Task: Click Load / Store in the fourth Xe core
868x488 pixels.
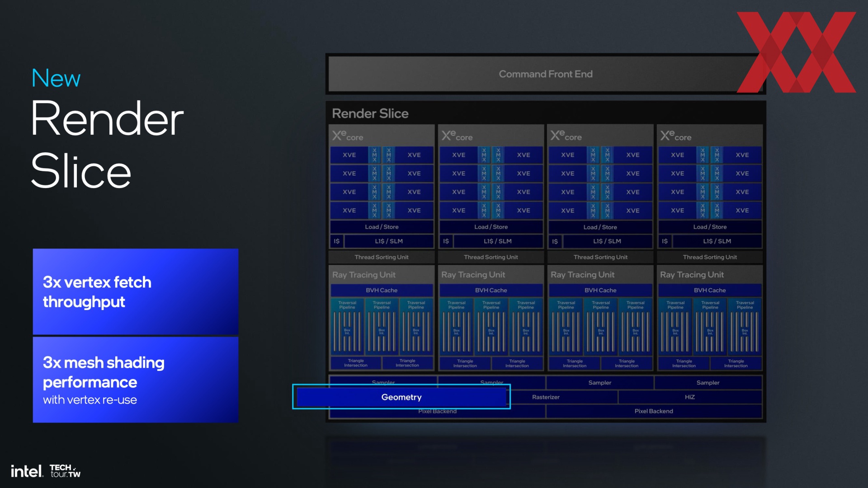Action: (710, 227)
